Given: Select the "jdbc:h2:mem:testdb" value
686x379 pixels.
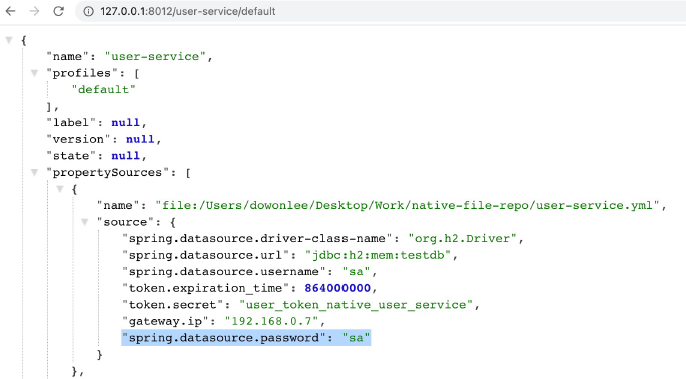Looking at the screenshot, I should point(378,255).
